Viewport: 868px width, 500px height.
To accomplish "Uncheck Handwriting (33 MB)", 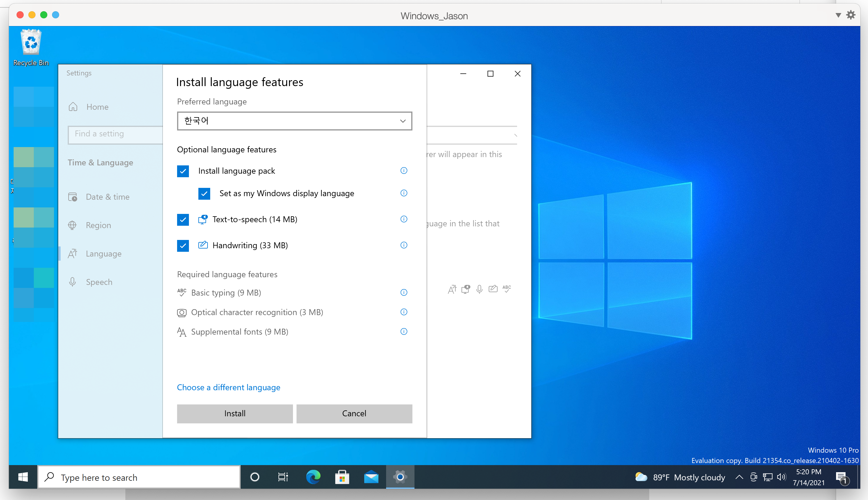I will (x=183, y=246).
